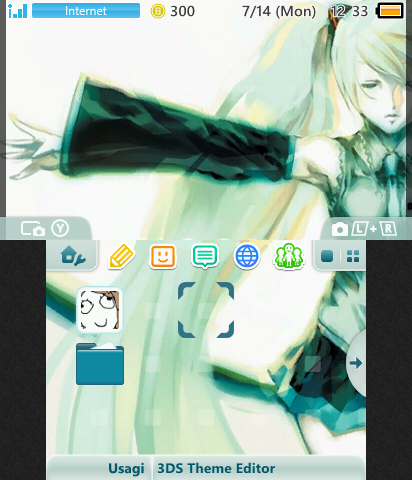Click the 7/14 (Mon) date text
Image resolution: width=412 pixels, height=480 pixels.
tap(279, 11)
